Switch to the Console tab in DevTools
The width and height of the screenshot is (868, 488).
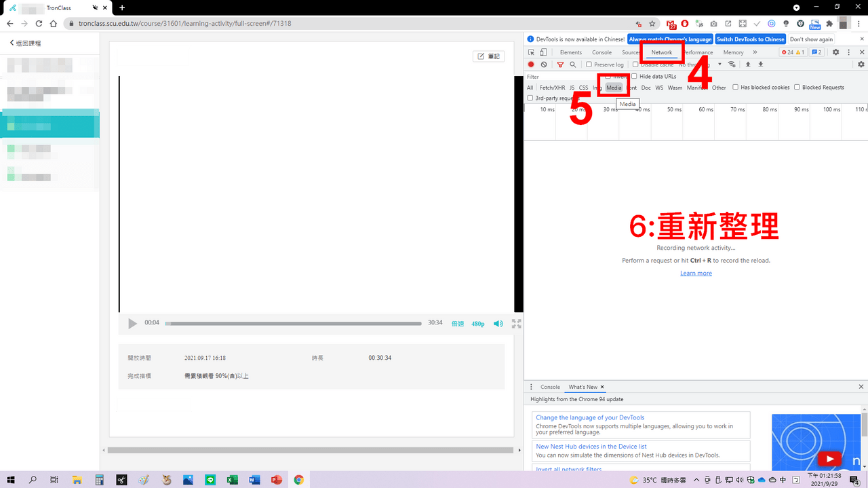point(602,52)
